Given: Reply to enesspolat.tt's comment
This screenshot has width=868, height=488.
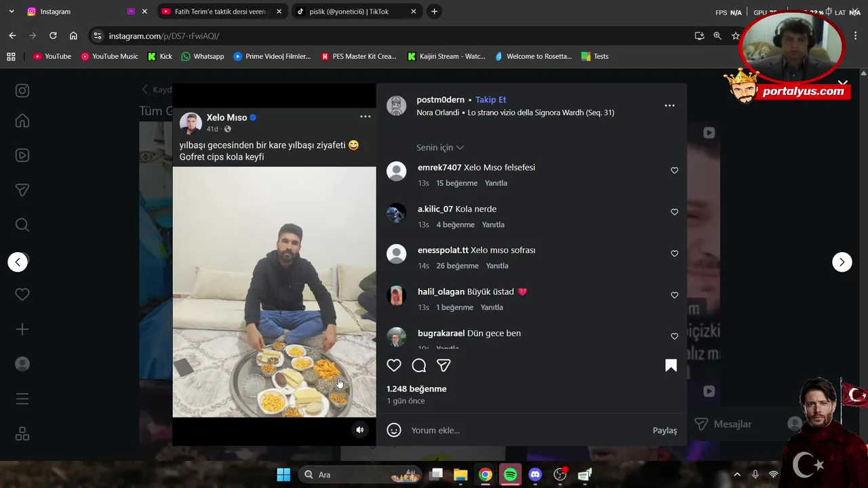Looking at the screenshot, I should (x=497, y=266).
